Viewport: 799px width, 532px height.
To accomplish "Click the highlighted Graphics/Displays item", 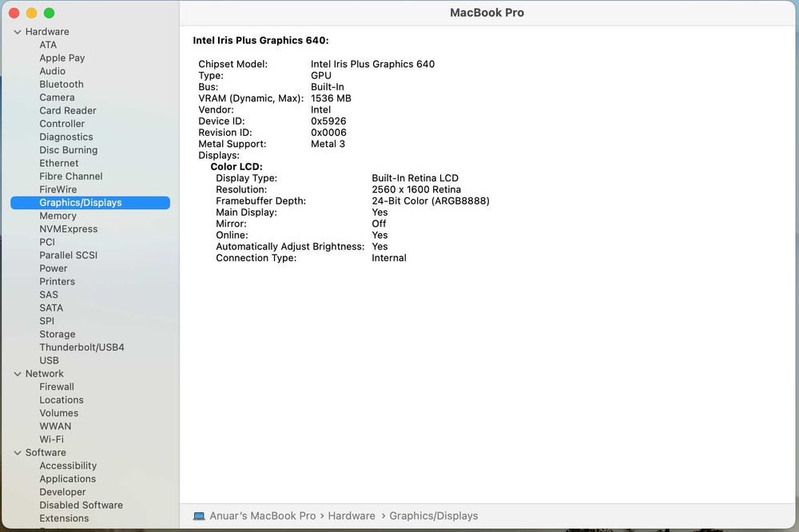I will click(90, 203).
